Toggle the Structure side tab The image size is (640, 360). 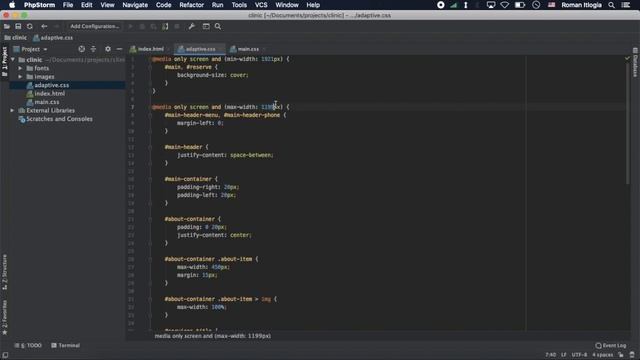[4, 272]
